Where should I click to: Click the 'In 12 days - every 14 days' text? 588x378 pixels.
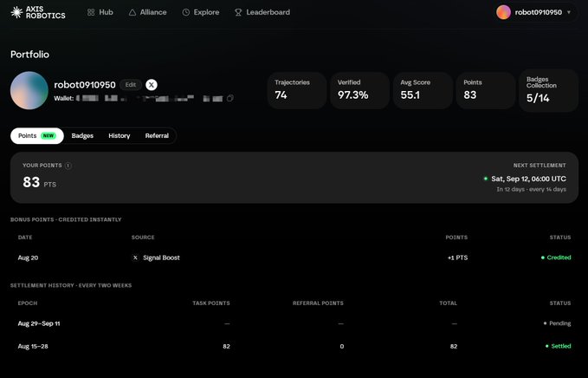point(532,189)
